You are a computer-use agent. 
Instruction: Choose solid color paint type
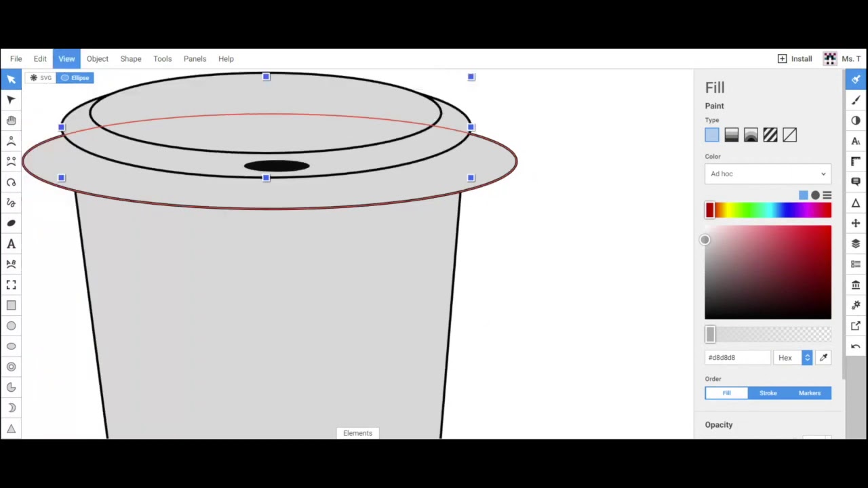pyautogui.click(x=711, y=136)
